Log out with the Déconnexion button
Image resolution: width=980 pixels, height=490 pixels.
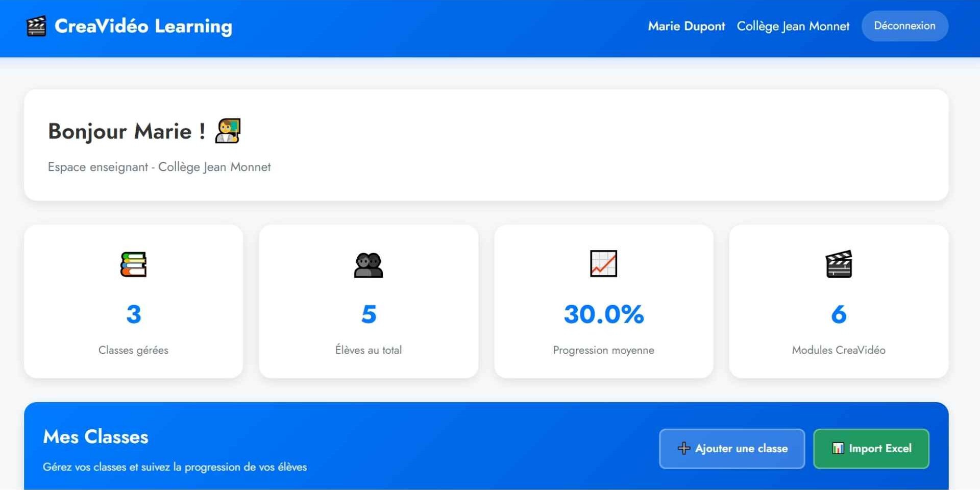point(905,26)
